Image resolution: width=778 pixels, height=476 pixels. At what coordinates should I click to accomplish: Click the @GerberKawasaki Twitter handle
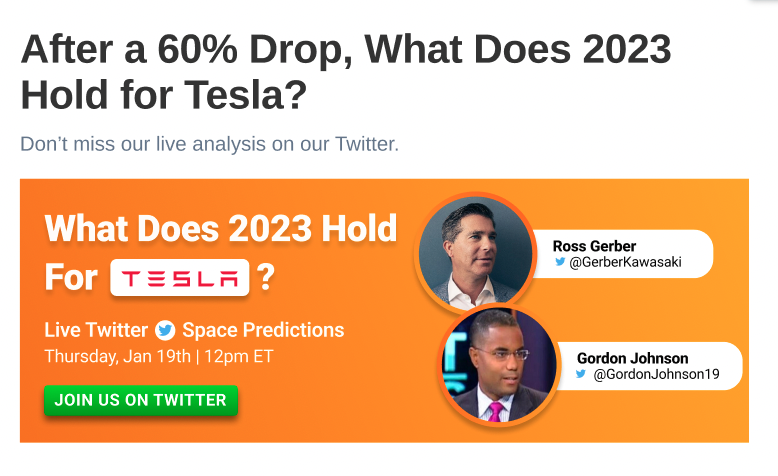[x=625, y=262]
